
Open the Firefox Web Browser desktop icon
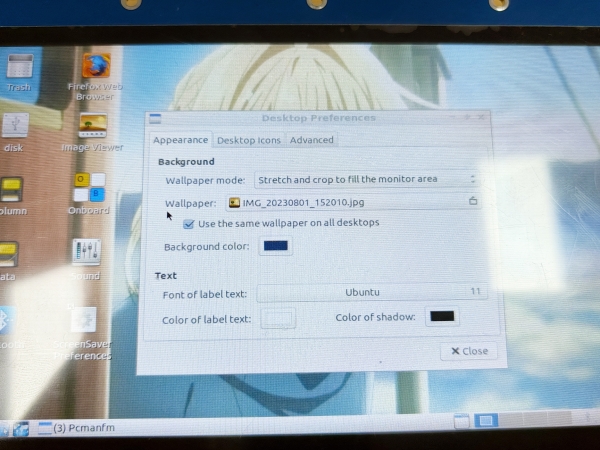pos(97,67)
